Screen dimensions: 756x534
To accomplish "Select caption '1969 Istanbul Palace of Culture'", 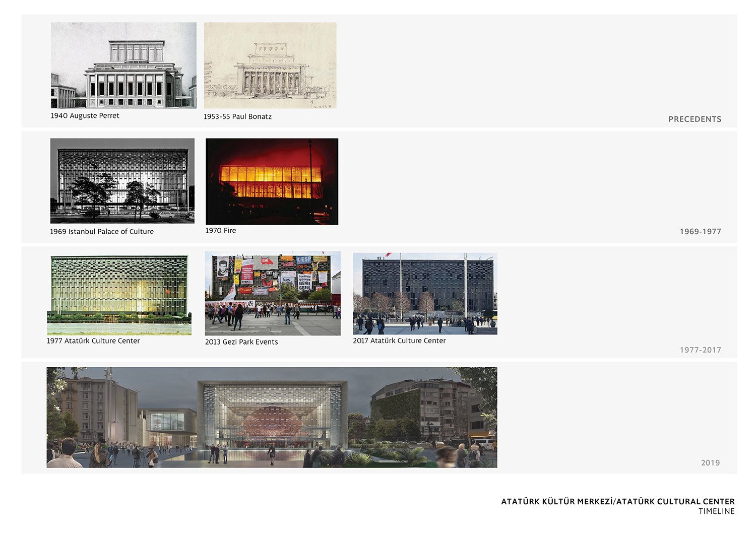I will click(x=102, y=232).
